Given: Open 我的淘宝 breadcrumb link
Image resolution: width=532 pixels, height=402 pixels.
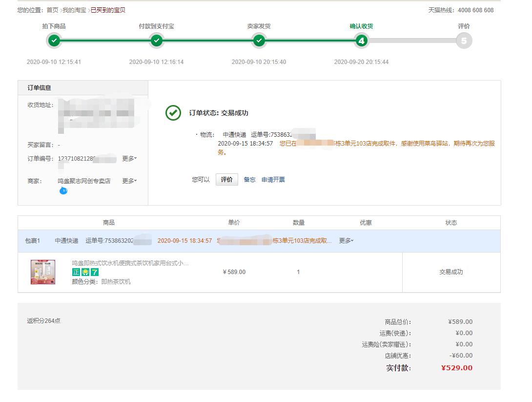Looking at the screenshot, I should click(74, 10).
